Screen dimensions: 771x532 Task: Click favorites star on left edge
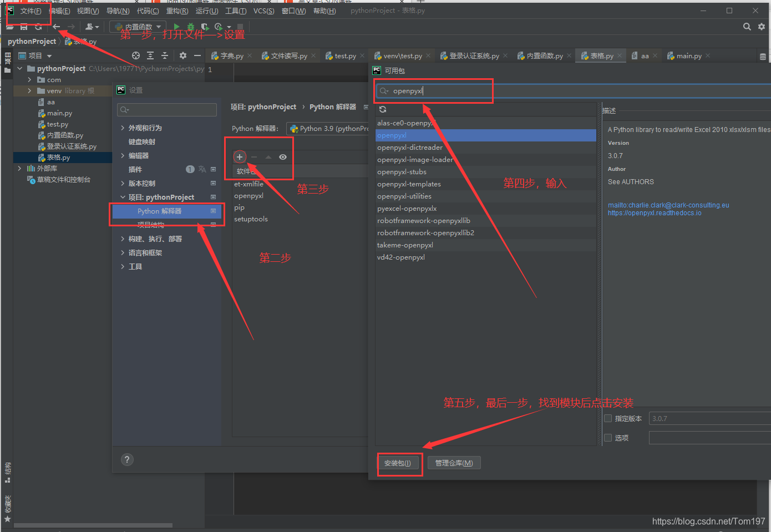7,519
